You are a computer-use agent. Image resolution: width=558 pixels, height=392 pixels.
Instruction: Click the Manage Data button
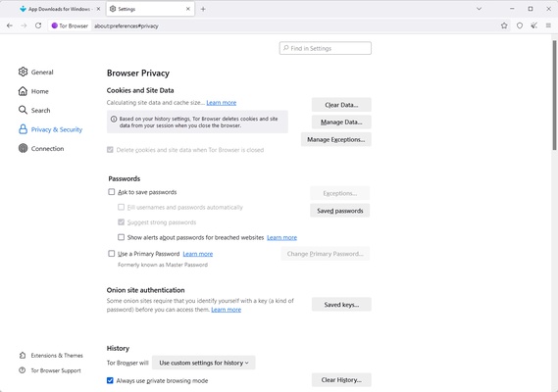click(341, 122)
